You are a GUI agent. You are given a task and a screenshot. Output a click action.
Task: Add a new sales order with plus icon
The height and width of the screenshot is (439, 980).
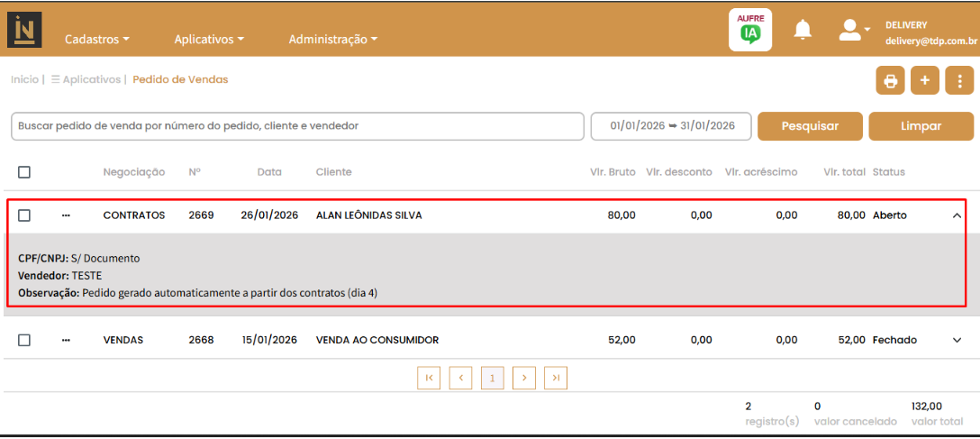coord(924,81)
